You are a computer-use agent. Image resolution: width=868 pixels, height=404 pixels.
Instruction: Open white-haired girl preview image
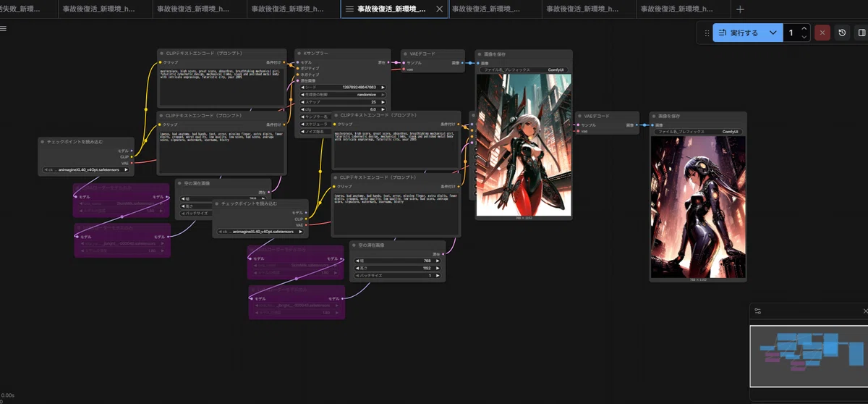524,145
